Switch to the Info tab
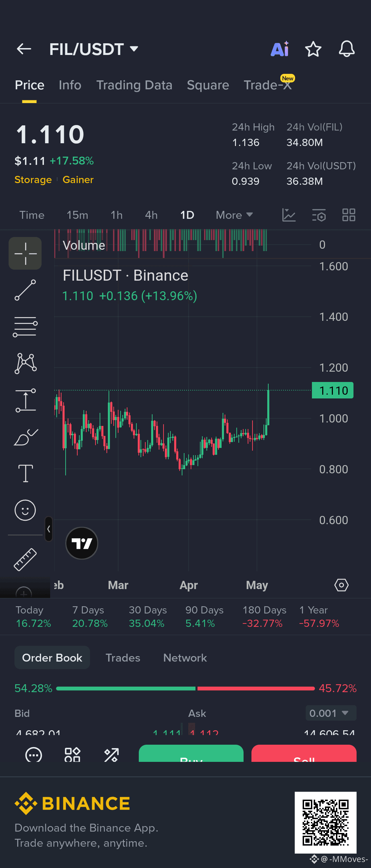Screen dimensions: 371x868 tap(70, 85)
